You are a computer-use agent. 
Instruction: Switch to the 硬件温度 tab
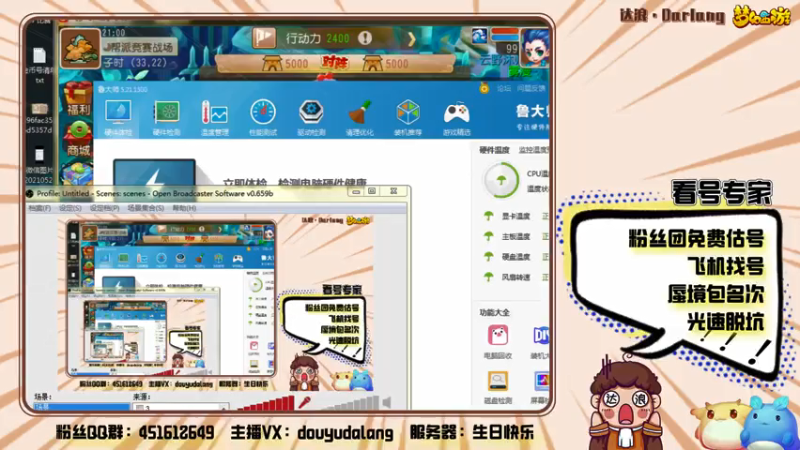(x=494, y=150)
